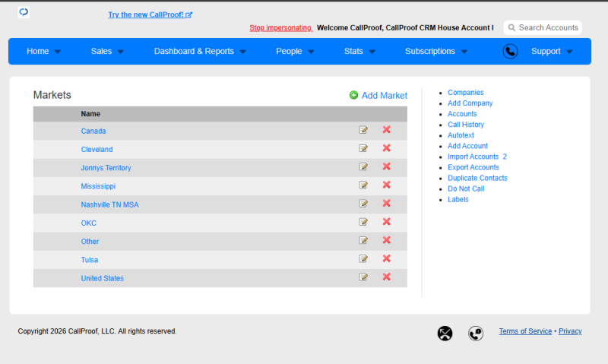This screenshot has height=364, width=608.
Task: Open the Nashville TN MSA market name
Action: pyautogui.click(x=109, y=204)
